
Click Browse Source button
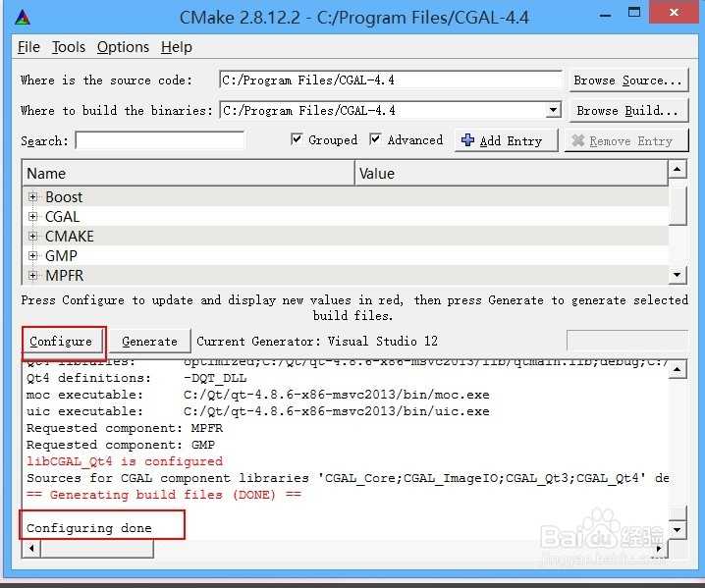pos(628,80)
